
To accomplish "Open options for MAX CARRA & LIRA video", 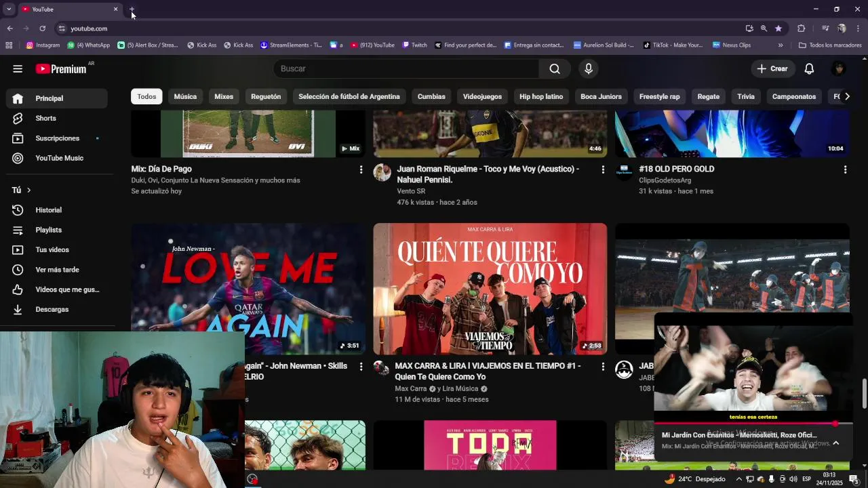I will 603,367.
